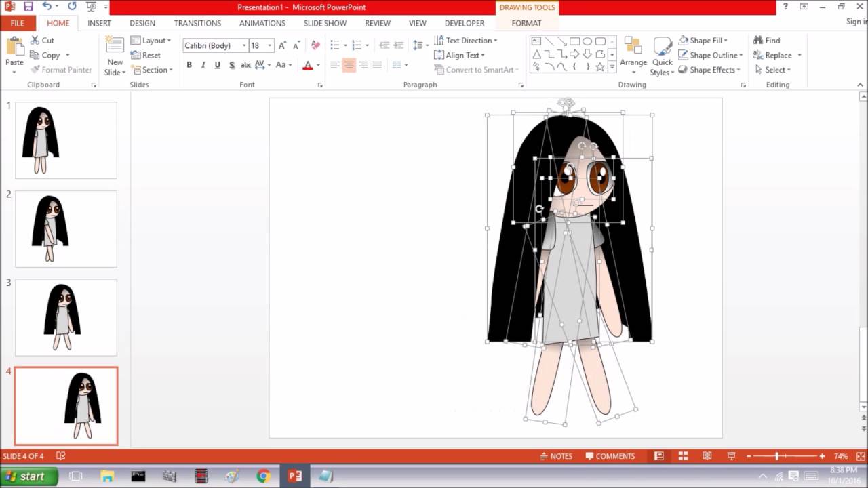Viewport: 868px width, 488px height.
Task: Switch to the INSERT tab
Action: [99, 23]
